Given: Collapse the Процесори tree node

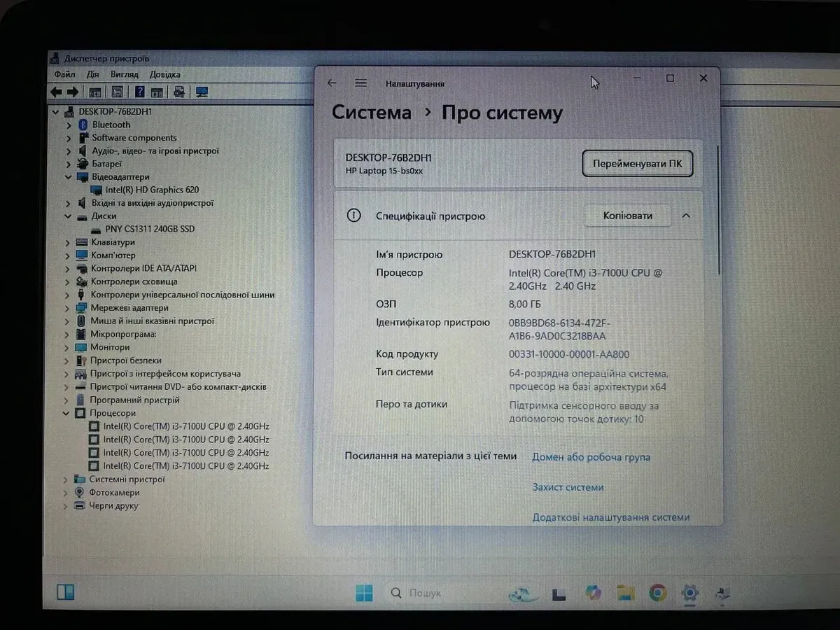Looking at the screenshot, I should click(x=67, y=414).
